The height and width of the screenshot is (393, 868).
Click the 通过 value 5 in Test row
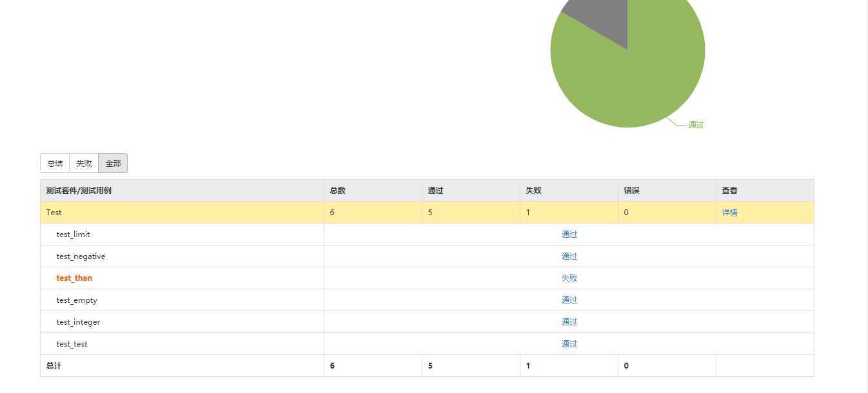[430, 213]
